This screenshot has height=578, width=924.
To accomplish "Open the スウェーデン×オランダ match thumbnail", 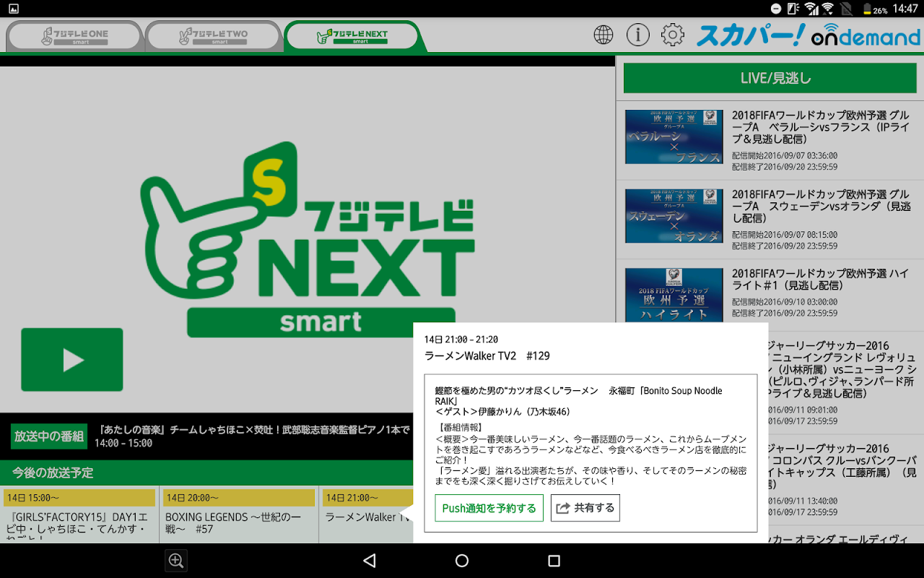I will [674, 216].
